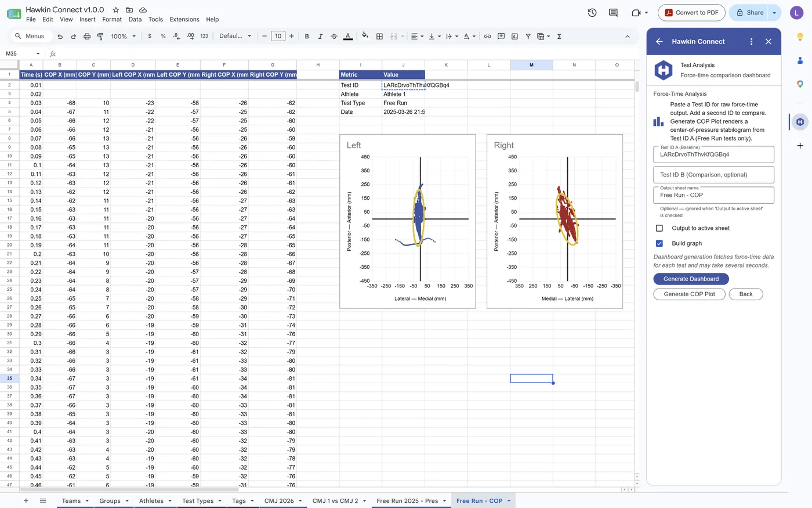This screenshot has height=508, width=812.
Task: Open Free Run - COP tab menu arrow
Action: [x=509, y=501]
